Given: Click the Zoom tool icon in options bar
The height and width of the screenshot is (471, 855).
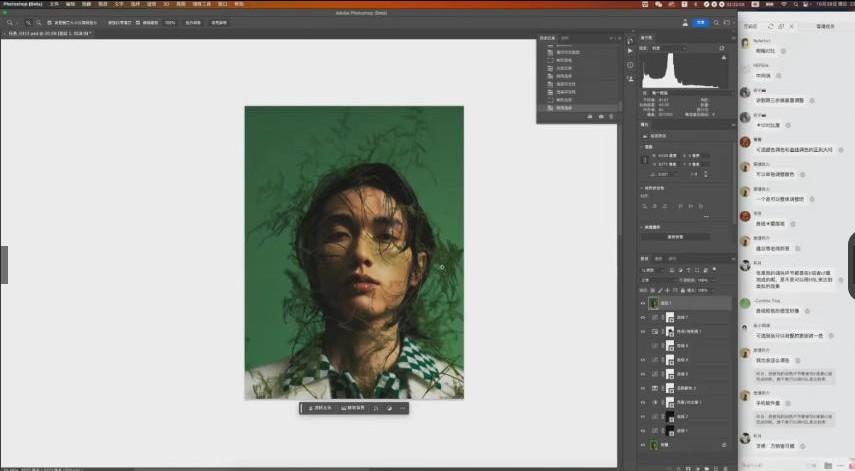Looking at the screenshot, I should pyautogui.click(x=8, y=21).
